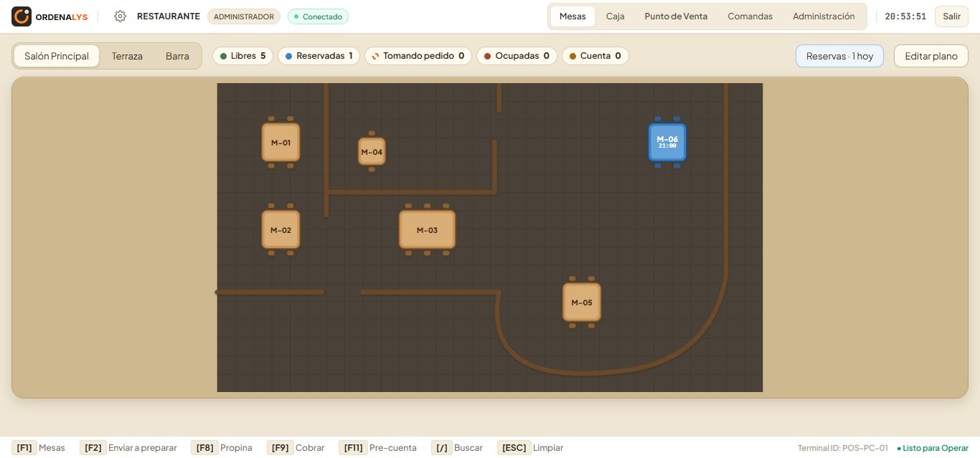Filter tables by Tomando pedido status
This screenshot has width=980, height=458.
coord(418,56)
